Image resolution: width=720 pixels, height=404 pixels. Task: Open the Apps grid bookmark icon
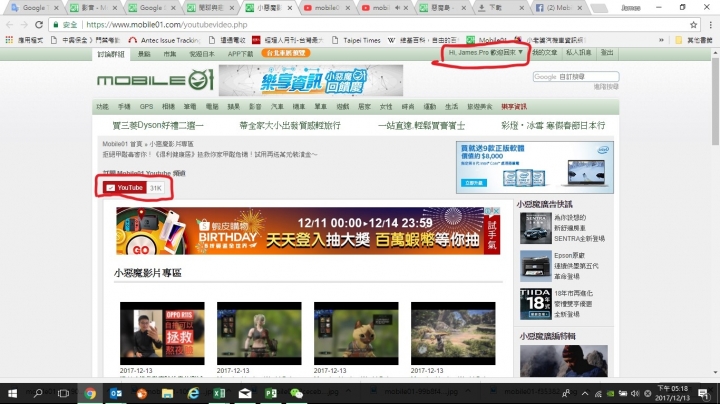tap(9, 40)
